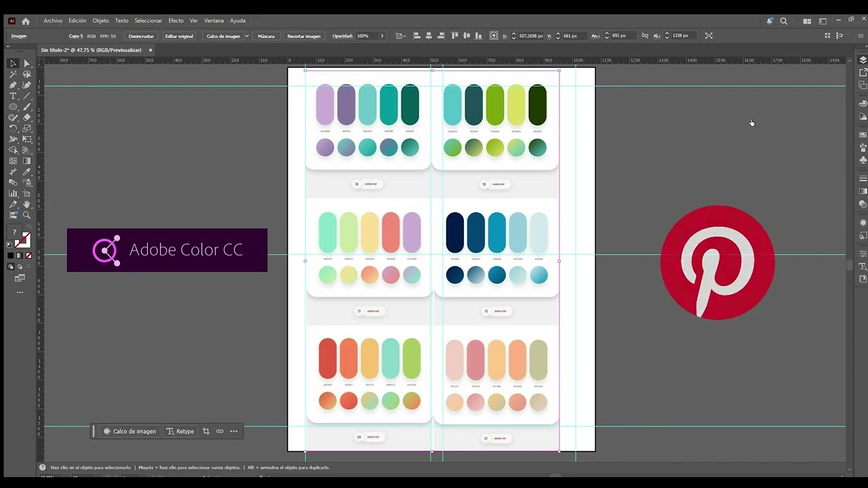The height and width of the screenshot is (488, 868).
Task: Select the Pen tool
Action: 13,85
